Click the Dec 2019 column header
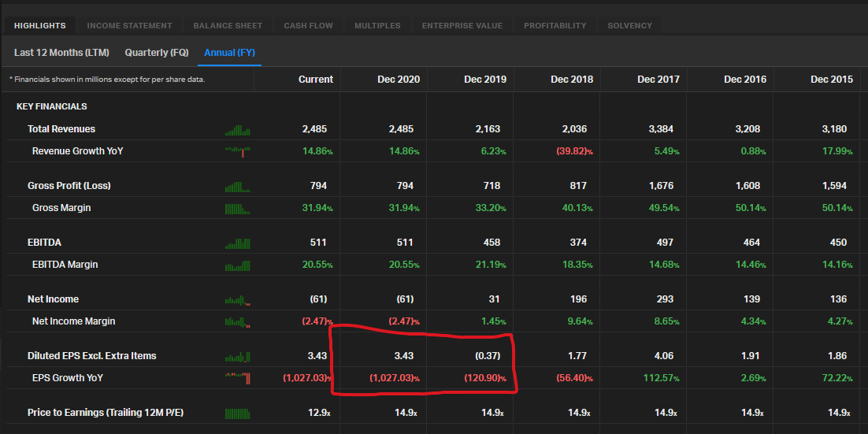This screenshot has width=868, height=434. [x=484, y=80]
